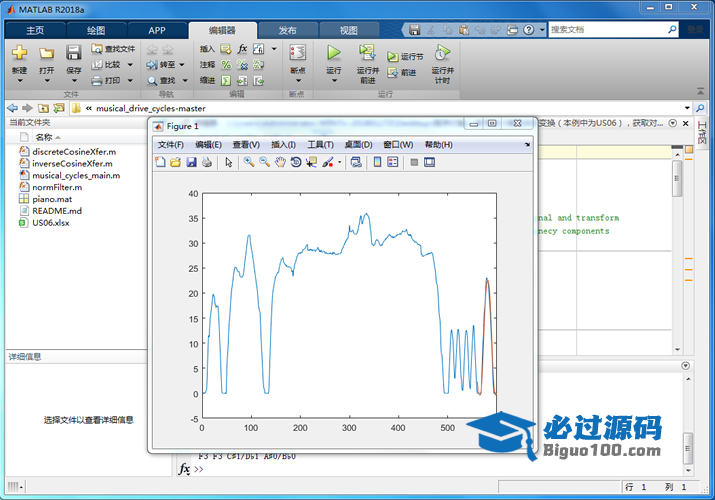Viewport: 715px width, 500px height.
Task: Click the Open file icon in Figure 1 toolbar
Action: (x=176, y=162)
